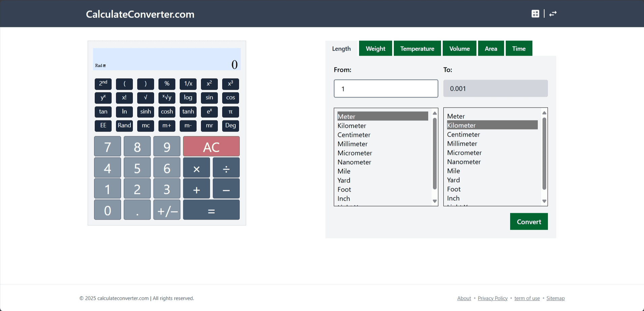Click the natural log (ln) key
644x311 pixels.
tap(124, 112)
